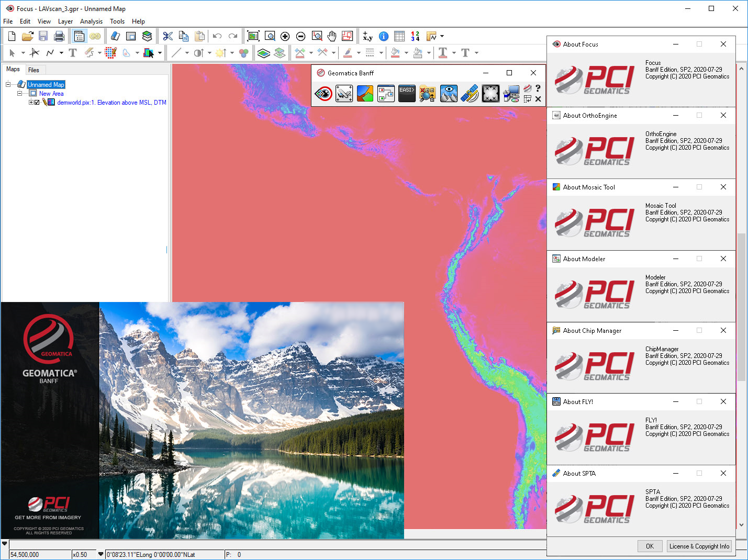This screenshot has height=560, width=748.
Task: Click the New project icon
Action: 12,36
